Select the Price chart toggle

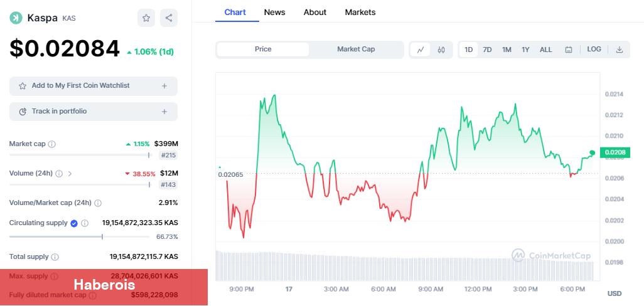[263, 49]
